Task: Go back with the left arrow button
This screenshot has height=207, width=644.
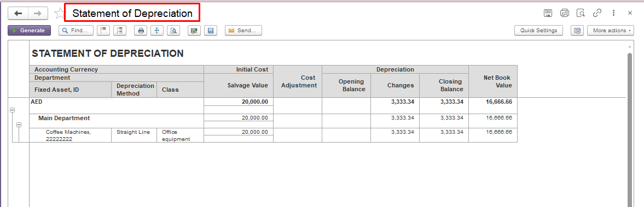Action: click(x=18, y=13)
